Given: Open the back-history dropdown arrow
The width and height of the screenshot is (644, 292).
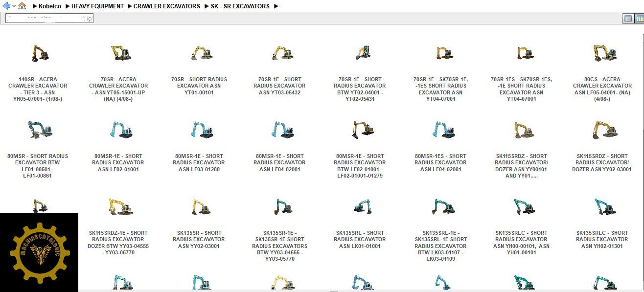Looking at the screenshot, I should click(14, 6).
